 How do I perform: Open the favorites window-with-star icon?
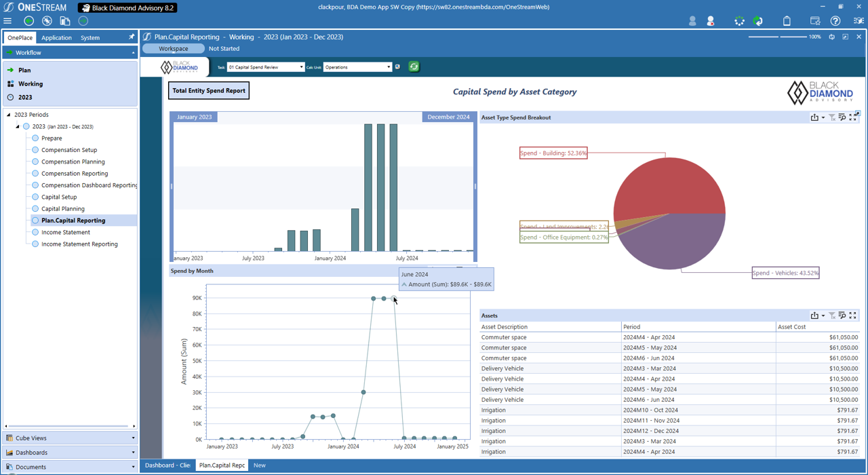point(815,21)
